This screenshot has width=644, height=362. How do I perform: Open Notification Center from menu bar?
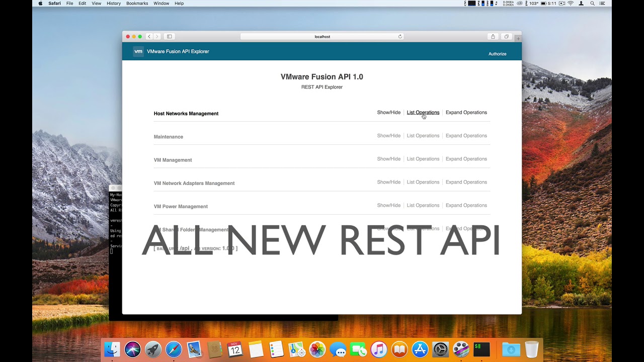point(602,4)
